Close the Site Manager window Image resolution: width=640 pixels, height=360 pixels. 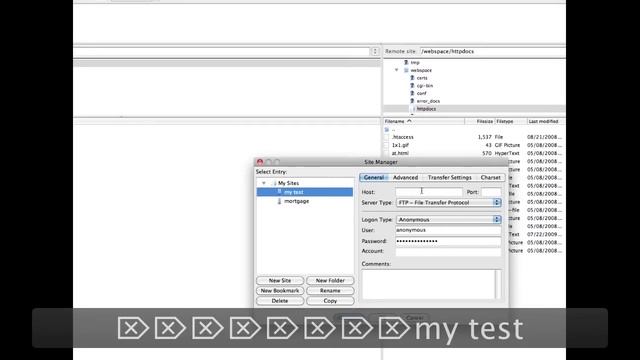click(260, 162)
